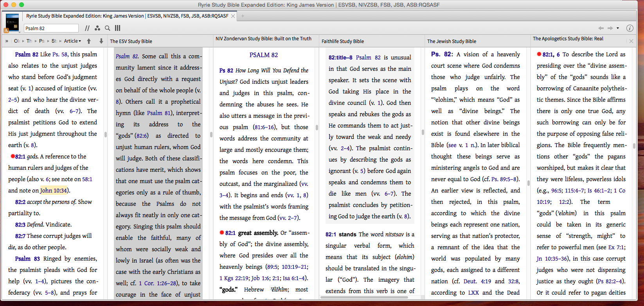Open the Job 1:6 reference link
The image size is (644, 306).
click(x=261, y=278)
